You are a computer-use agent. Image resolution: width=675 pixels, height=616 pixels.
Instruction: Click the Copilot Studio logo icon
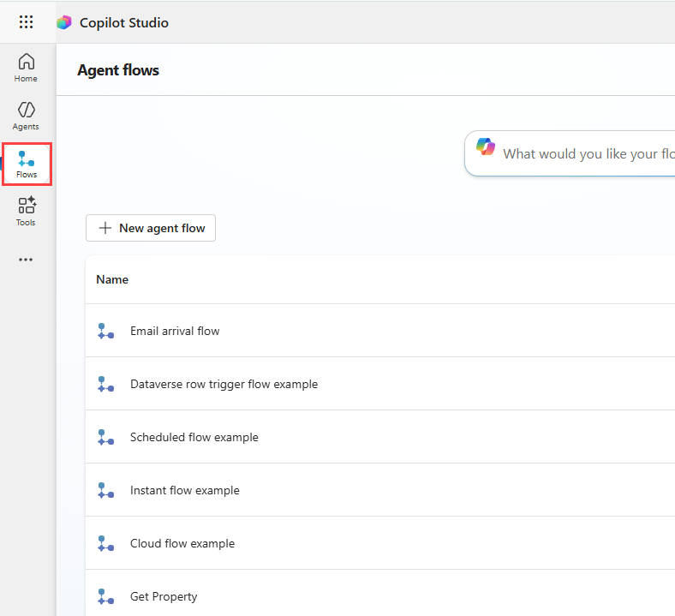pyautogui.click(x=64, y=22)
